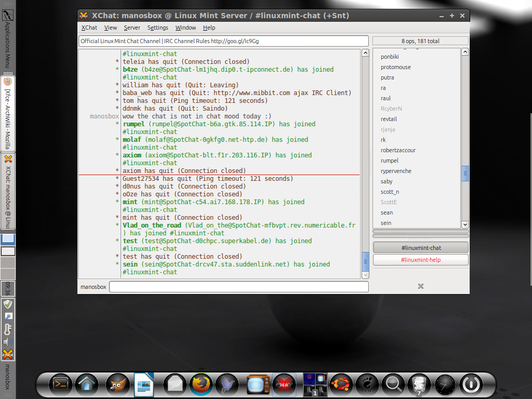Screen dimensions: 532x399
Task: Select user sean in the list
Action: 417,212
